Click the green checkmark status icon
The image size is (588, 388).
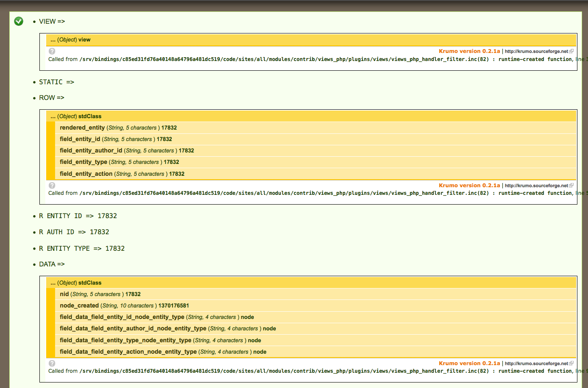tap(19, 21)
